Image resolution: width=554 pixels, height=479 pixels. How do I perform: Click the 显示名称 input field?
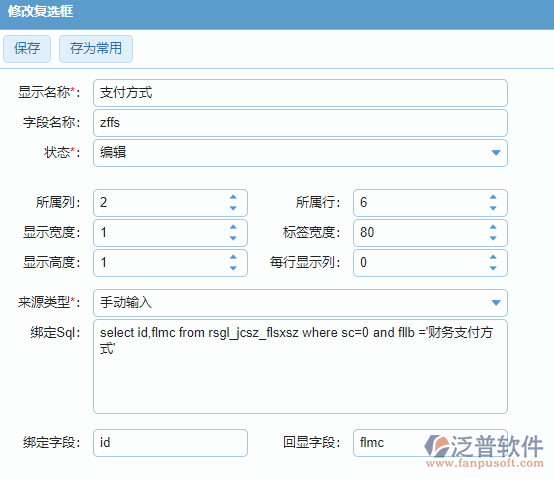pos(300,93)
